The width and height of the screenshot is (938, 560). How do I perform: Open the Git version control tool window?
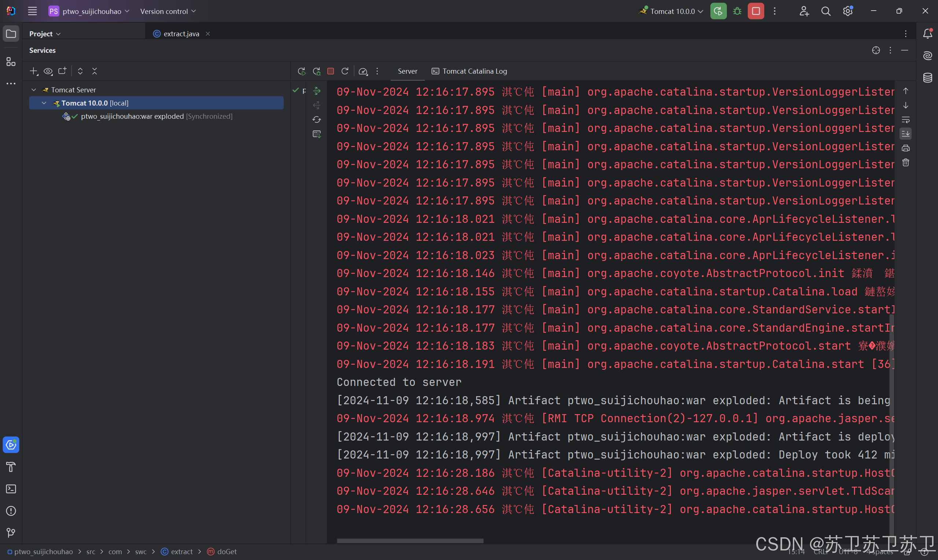[11, 533]
